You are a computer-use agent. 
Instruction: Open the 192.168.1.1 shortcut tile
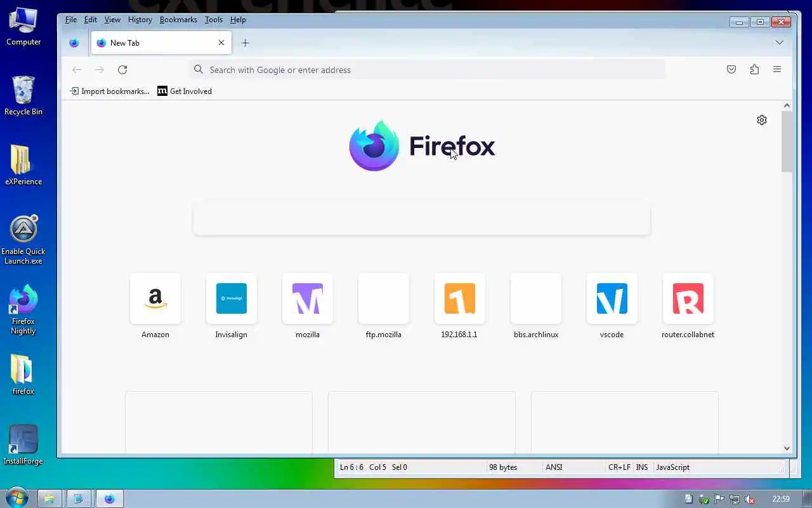point(460,299)
